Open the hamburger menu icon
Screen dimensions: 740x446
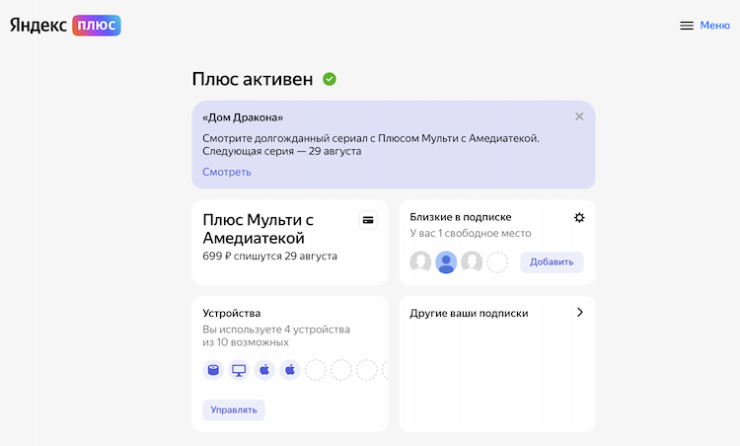point(687,25)
